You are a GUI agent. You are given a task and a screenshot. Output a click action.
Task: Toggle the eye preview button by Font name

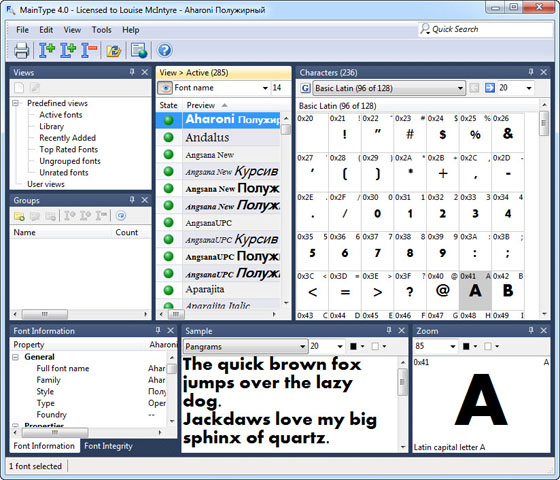165,88
